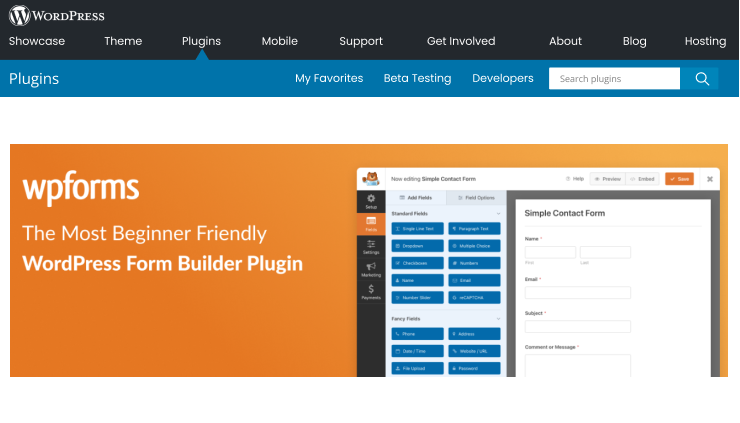Open the Get Involved menu item
The image size is (740, 423).
[461, 41]
